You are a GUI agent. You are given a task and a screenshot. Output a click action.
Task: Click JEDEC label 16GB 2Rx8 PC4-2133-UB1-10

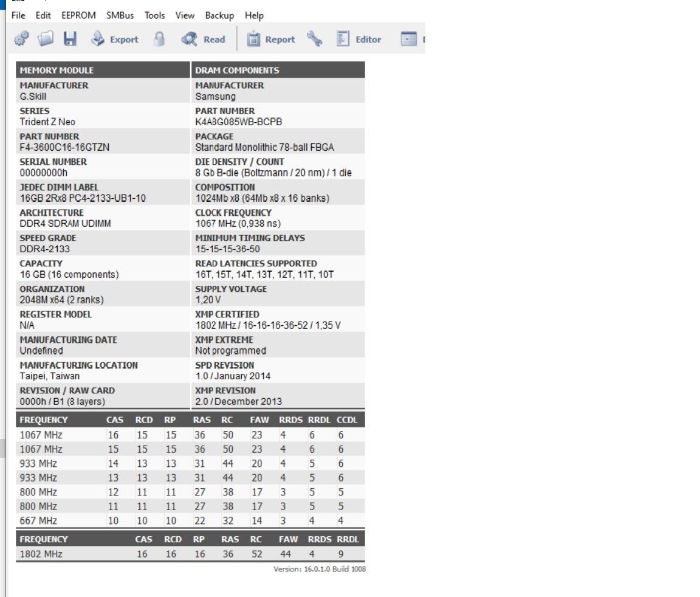click(x=83, y=198)
